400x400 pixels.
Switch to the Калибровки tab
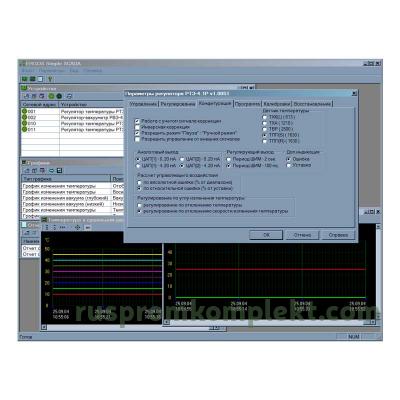[276, 104]
